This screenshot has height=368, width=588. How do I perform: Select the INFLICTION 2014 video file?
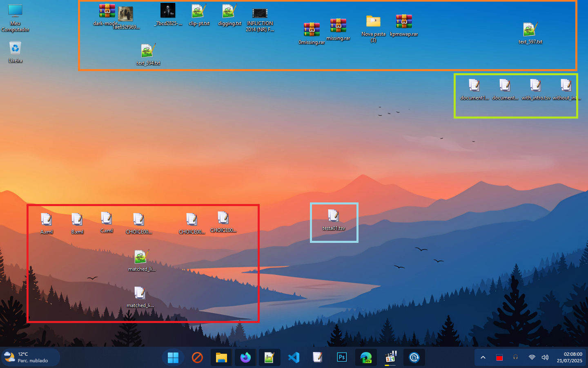[260, 20]
